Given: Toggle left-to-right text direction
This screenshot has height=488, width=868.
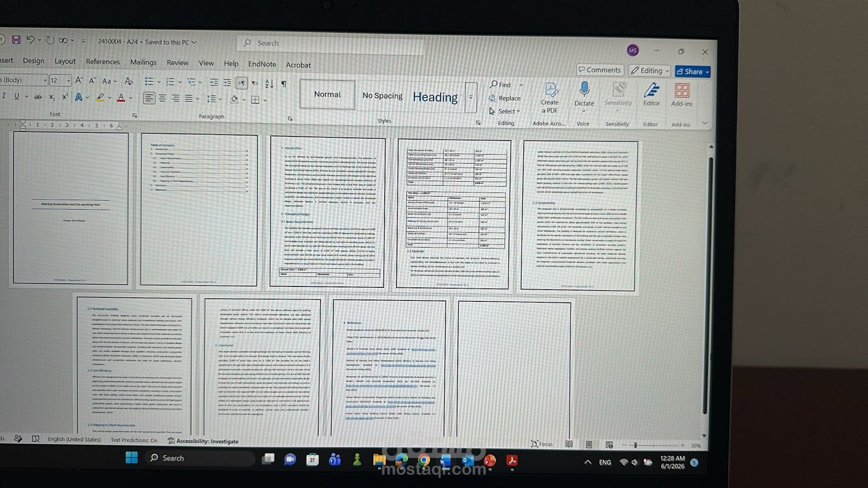Looking at the screenshot, I should [x=241, y=83].
